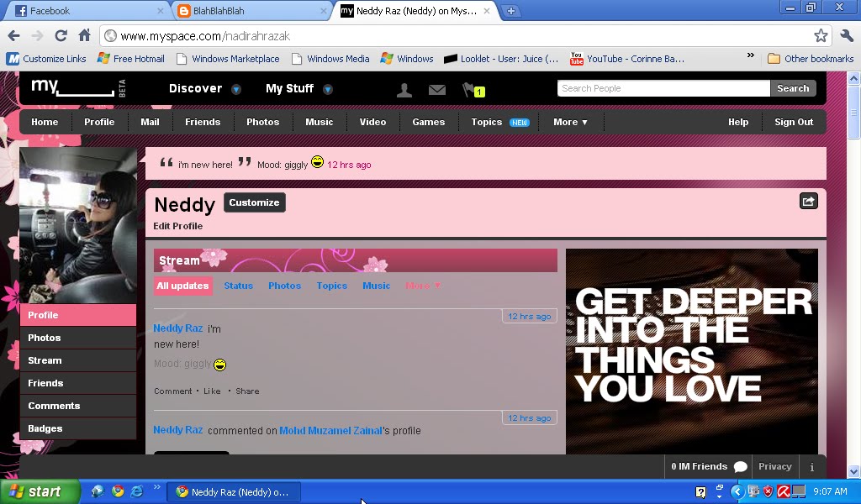
Task: Click the Customize button
Action: 254,202
